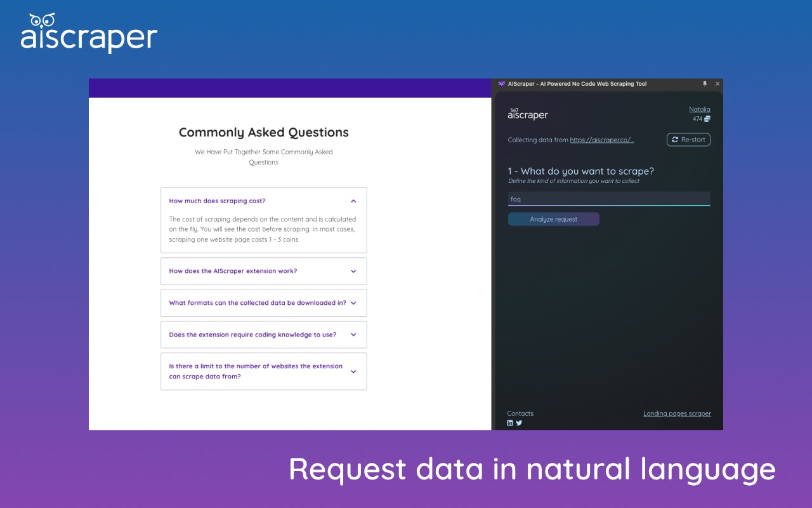Click the Re-start button

688,140
